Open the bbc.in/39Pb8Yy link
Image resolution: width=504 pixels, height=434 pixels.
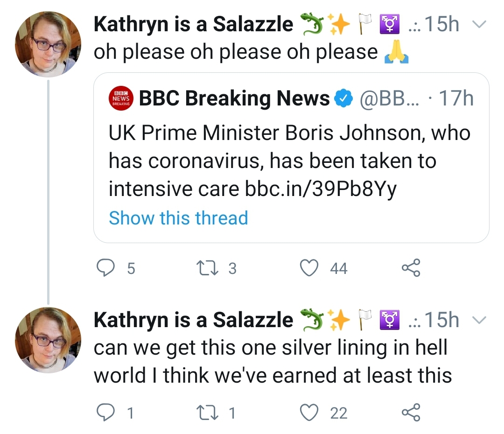coord(321,189)
